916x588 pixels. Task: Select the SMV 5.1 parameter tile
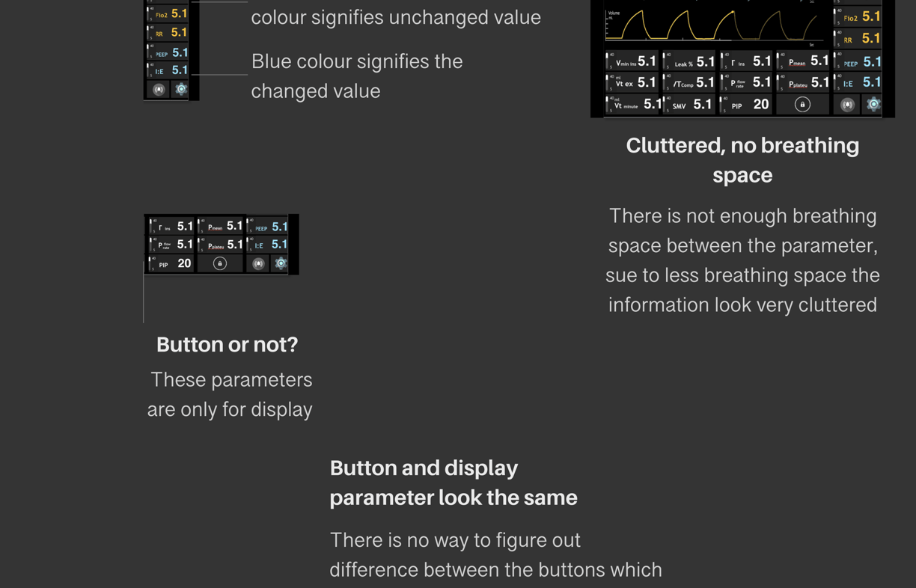click(689, 105)
